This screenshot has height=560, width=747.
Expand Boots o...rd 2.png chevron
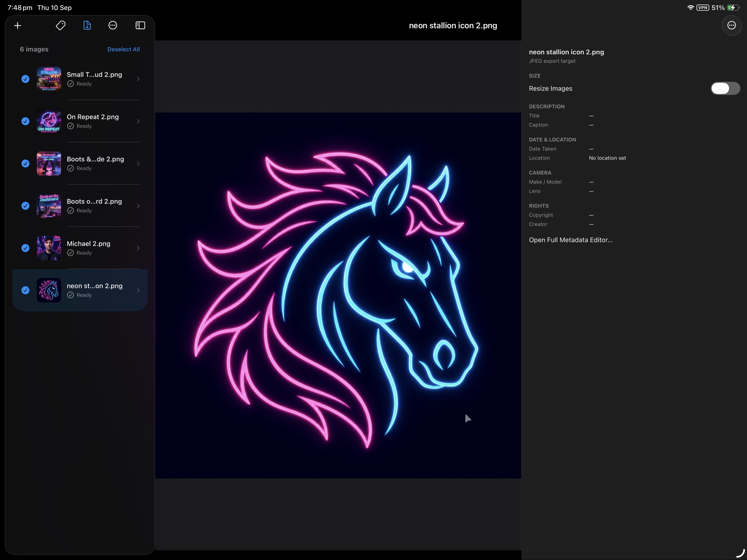tap(138, 206)
